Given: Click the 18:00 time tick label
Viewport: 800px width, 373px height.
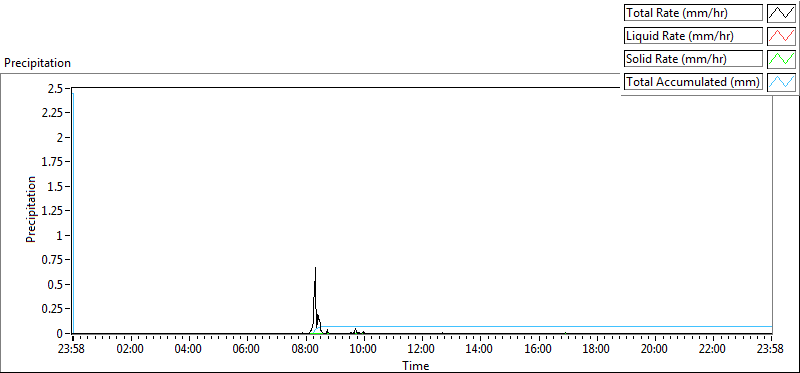Looking at the screenshot, I should point(596,350).
